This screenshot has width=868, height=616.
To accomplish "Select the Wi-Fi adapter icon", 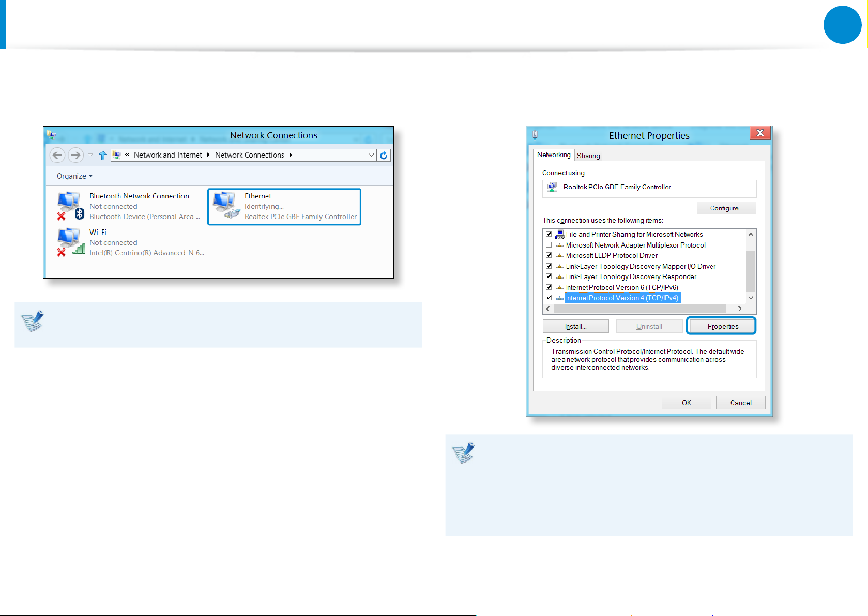I will [x=70, y=242].
